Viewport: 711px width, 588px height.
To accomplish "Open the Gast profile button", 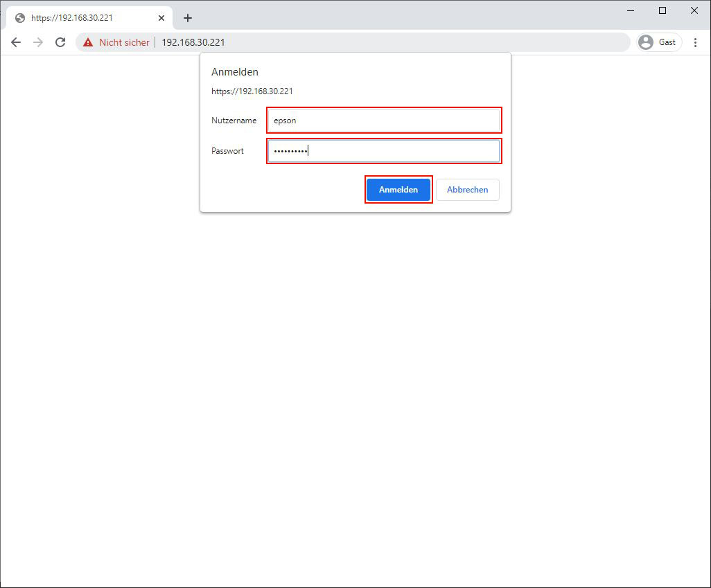I will click(658, 42).
